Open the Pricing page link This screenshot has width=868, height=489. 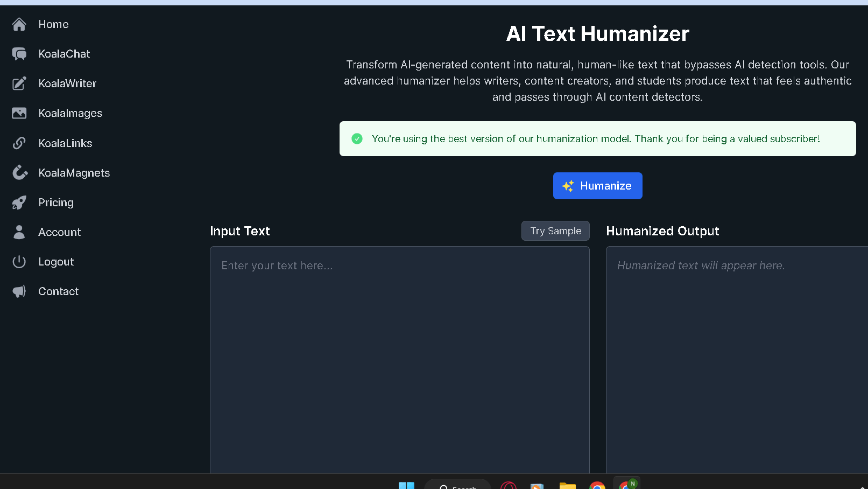[x=55, y=202]
